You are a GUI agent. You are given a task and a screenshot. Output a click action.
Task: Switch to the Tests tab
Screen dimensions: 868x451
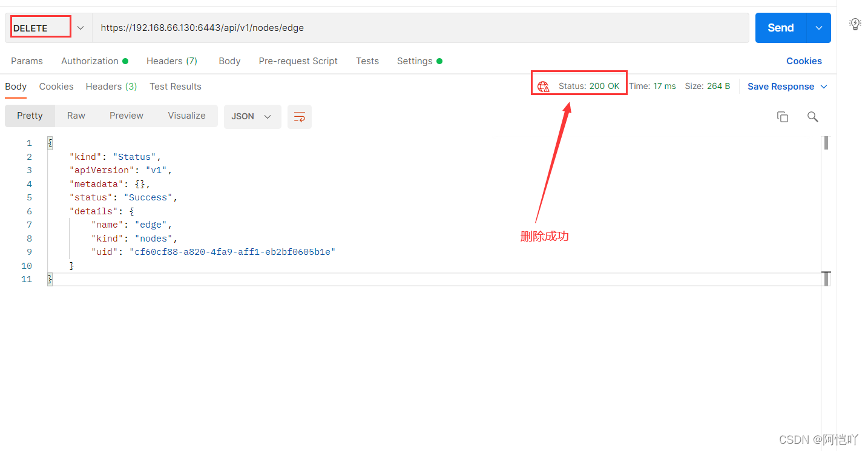click(x=367, y=61)
